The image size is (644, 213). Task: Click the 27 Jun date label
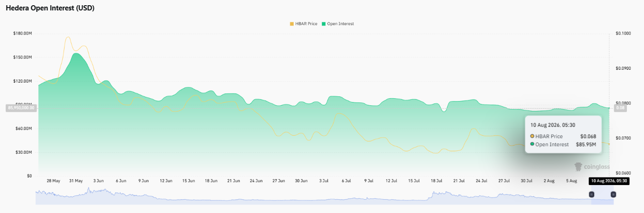pos(279,181)
